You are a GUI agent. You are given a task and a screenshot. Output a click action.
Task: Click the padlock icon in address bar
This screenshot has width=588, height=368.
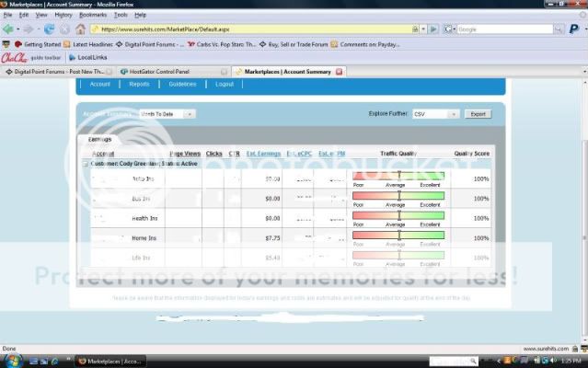(x=415, y=29)
